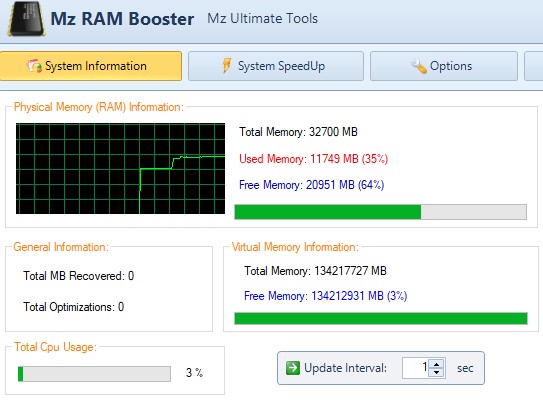Increase update interval with up arrow
The height and width of the screenshot is (404, 543).
pos(437,364)
